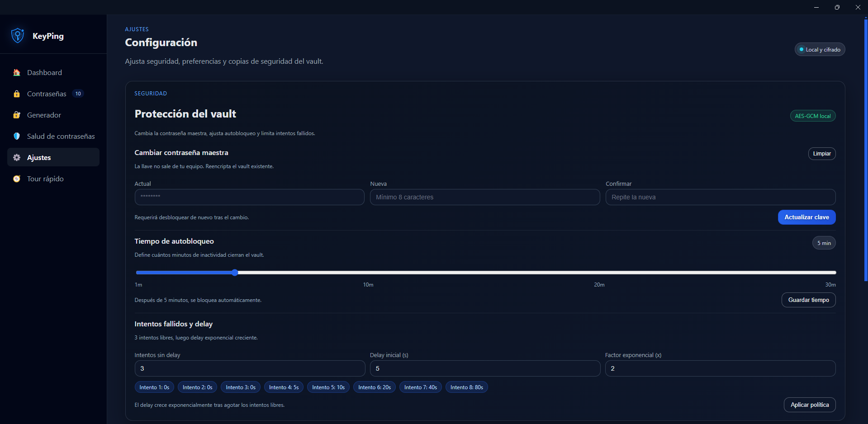Viewport: 868px width, 424px height.
Task: Go to Contraseñas in the sidebar
Action: point(53,94)
